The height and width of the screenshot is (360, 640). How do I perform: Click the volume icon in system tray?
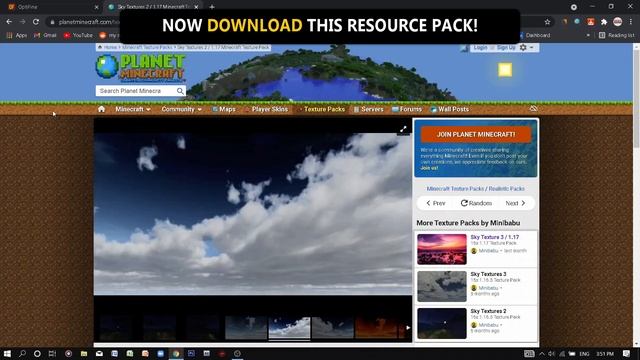click(551, 354)
